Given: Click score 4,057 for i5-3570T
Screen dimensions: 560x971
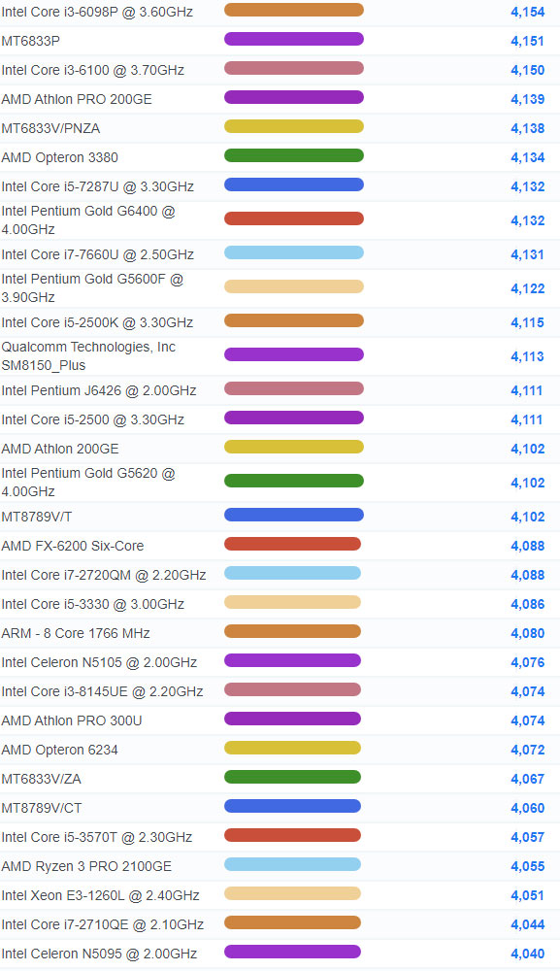Looking at the screenshot, I should pos(528,837).
